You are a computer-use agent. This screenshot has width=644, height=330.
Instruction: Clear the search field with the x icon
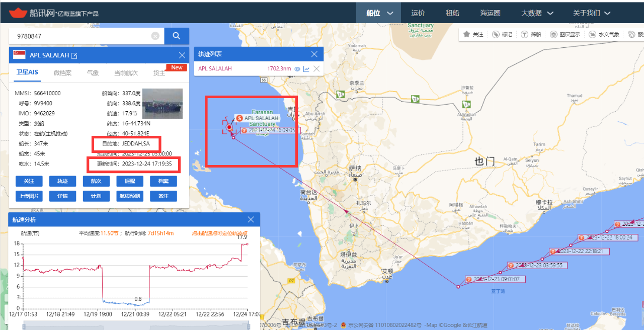click(155, 36)
